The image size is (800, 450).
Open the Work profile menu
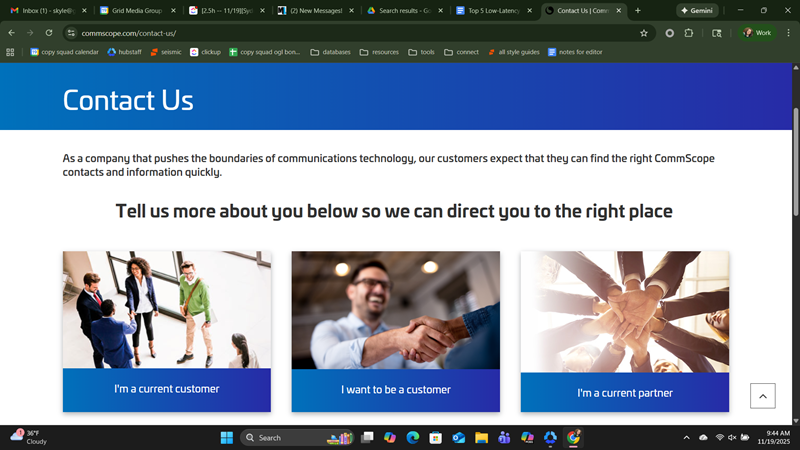tap(757, 33)
